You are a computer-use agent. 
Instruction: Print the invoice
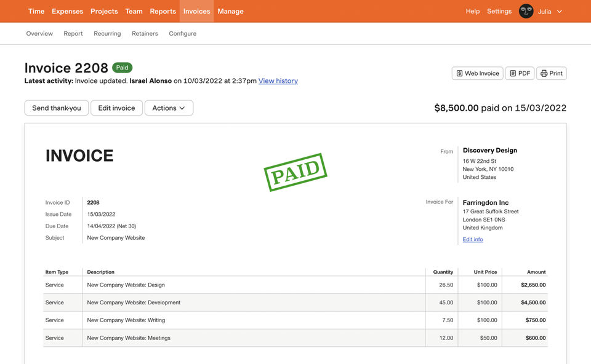coord(551,73)
